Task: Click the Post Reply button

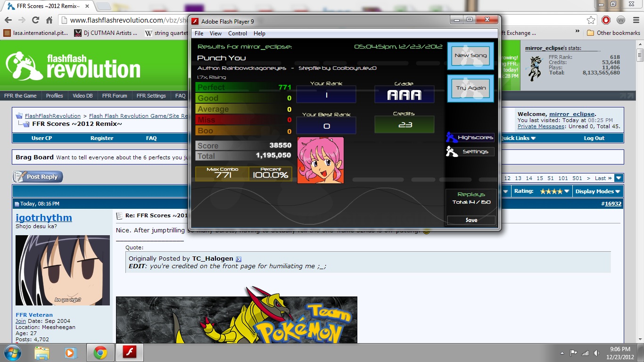Action: click(38, 177)
